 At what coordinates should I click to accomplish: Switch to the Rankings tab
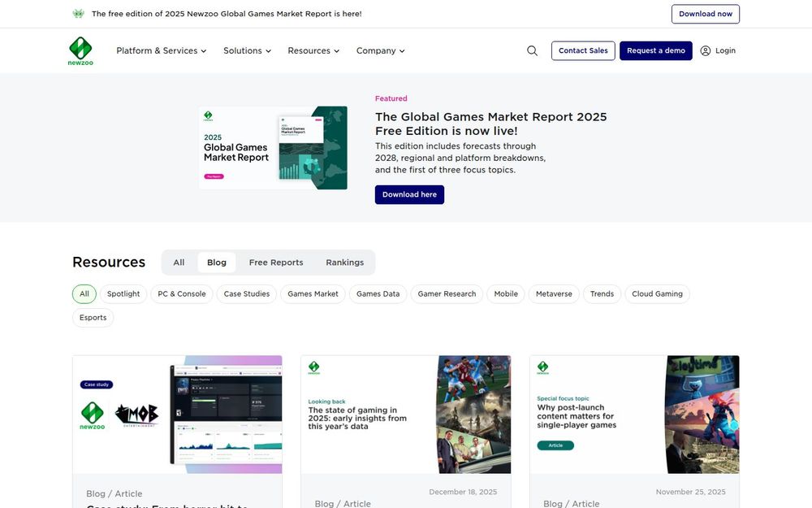pyautogui.click(x=344, y=263)
